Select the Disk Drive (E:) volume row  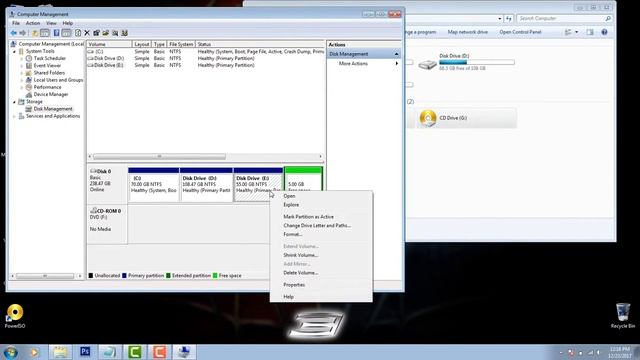206,65
